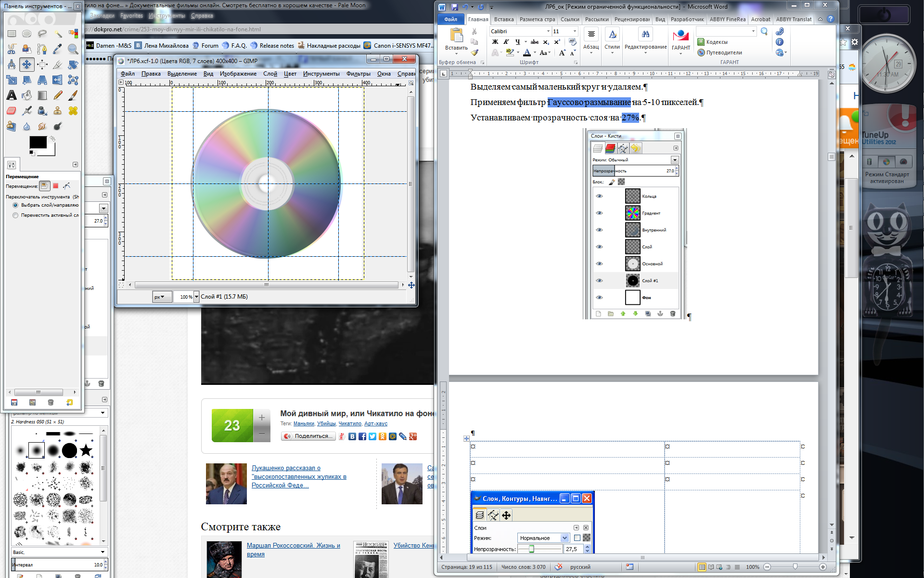Expand the Редактирование group dropdown
This screenshot has height=578, width=924.
point(646,53)
